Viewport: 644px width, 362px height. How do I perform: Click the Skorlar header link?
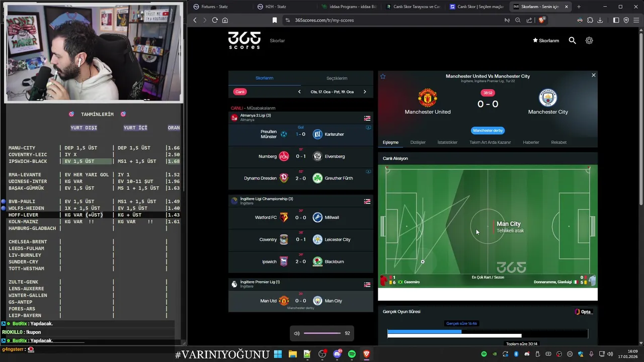click(x=277, y=41)
